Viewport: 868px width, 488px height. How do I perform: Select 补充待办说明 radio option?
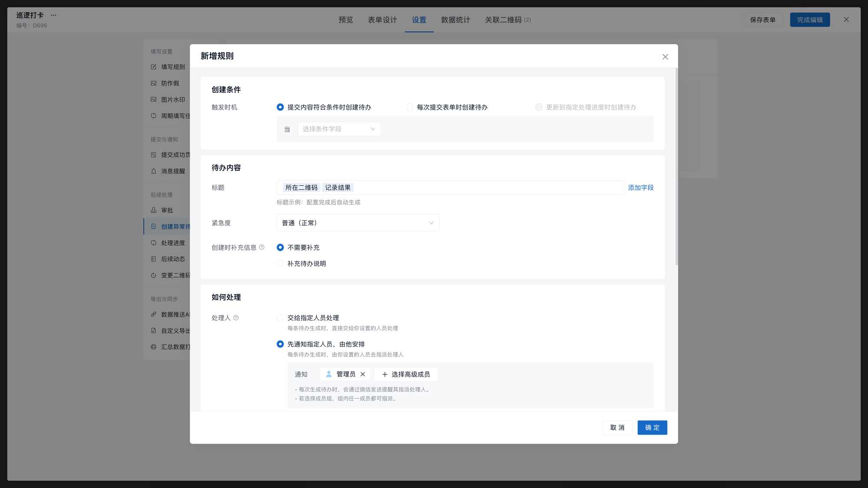(280, 264)
